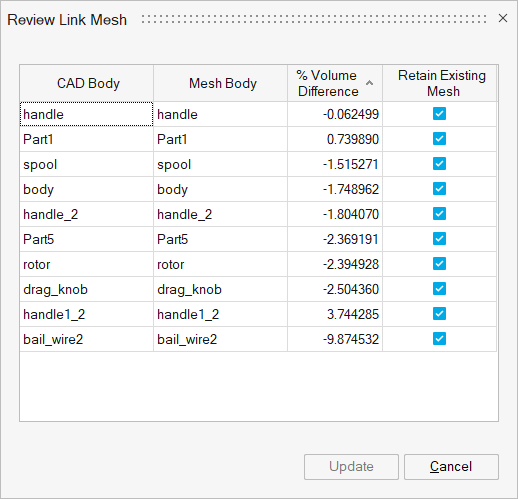Close the Review Link Mesh dialog
This screenshot has width=518, height=499.
(x=503, y=18)
